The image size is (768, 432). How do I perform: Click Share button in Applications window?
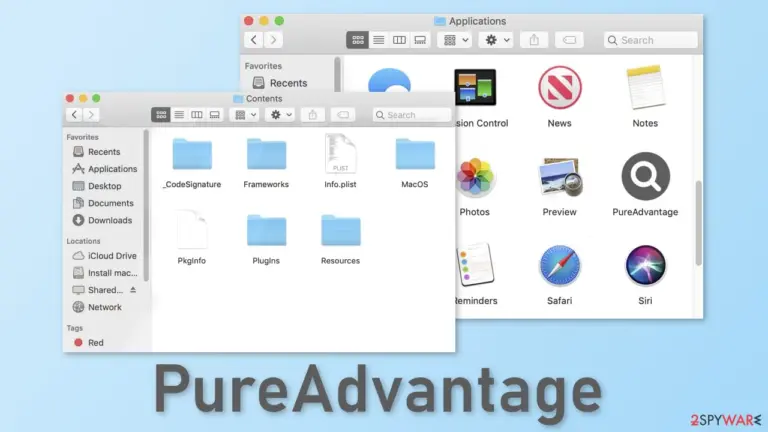pyautogui.click(x=534, y=40)
